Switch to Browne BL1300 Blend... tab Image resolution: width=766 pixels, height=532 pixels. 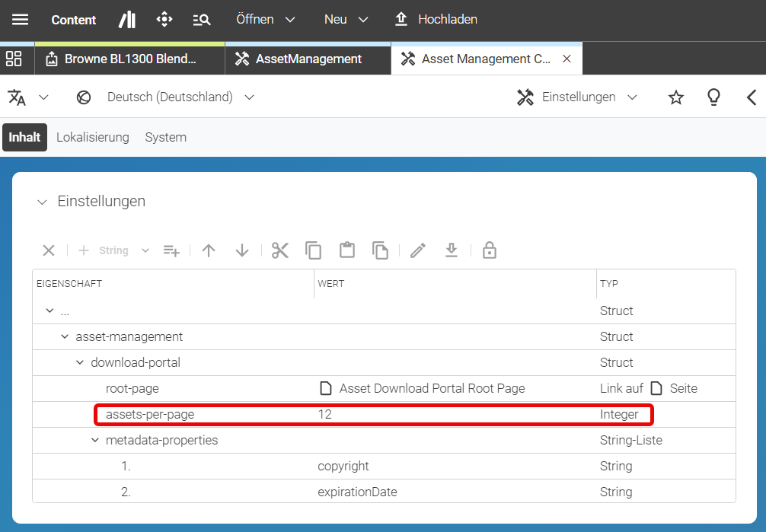point(129,59)
